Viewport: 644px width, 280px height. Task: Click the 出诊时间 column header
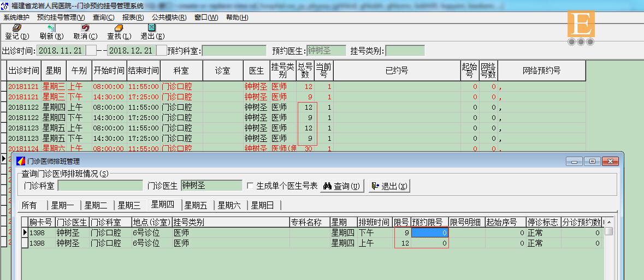coord(24,70)
